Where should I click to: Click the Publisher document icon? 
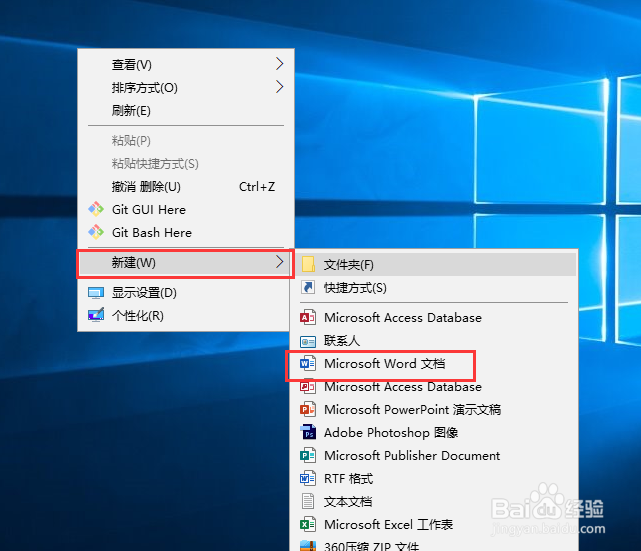point(308,455)
